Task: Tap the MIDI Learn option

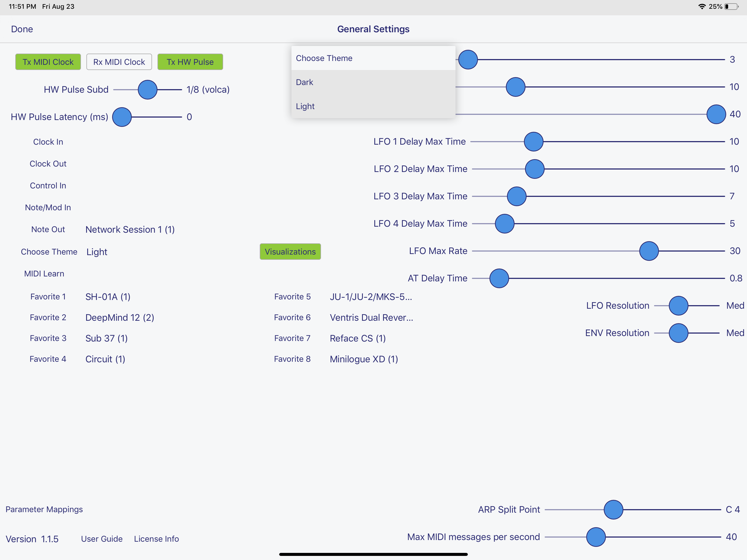Action: pos(44,274)
